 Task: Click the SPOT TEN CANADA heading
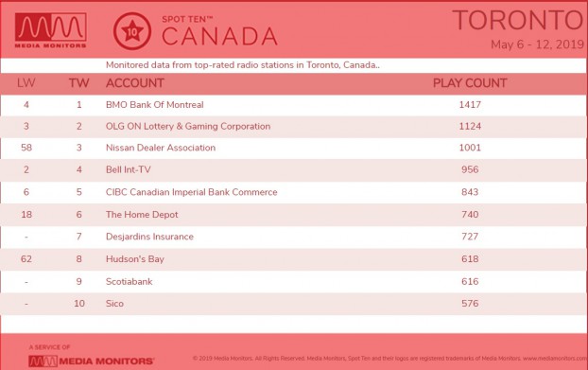tap(219, 31)
